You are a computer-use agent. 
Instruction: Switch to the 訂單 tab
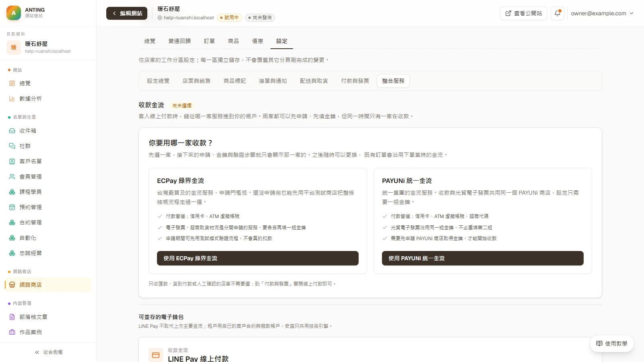click(x=209, y=41)
